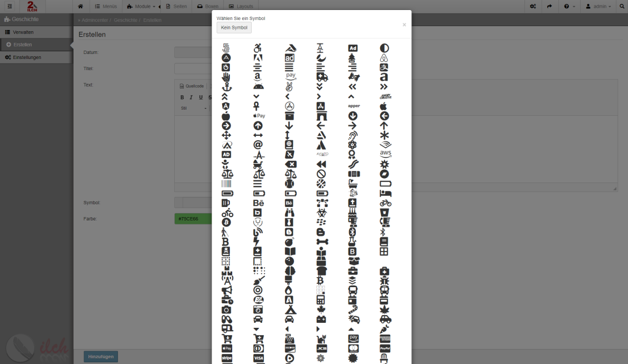The width and height of the screenshot is (628, 364).
Task: Select the binoculars icon
Action: pyautogui.click(x=290, y=213)
